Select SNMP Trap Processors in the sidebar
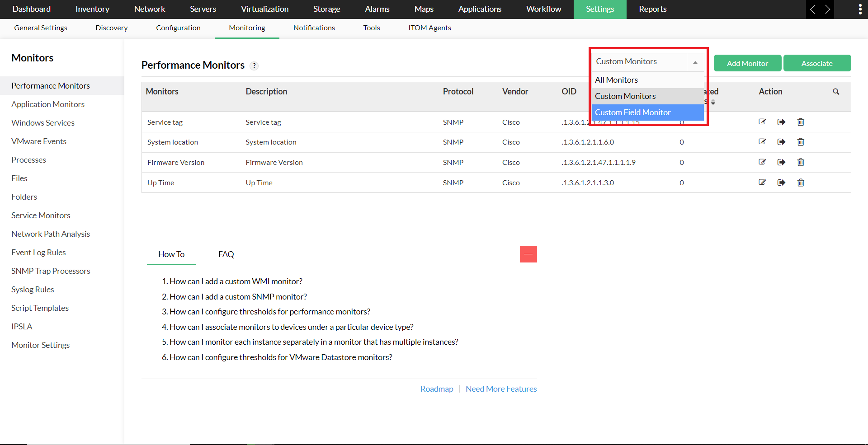Screen dimensions: 868x445 pyautogui.click(x=51, y=271)
